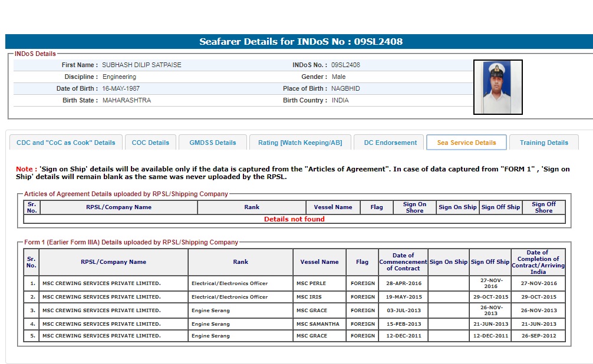Select the Rating [Watch Keeping/AB] tab

(x=300, y=143)
